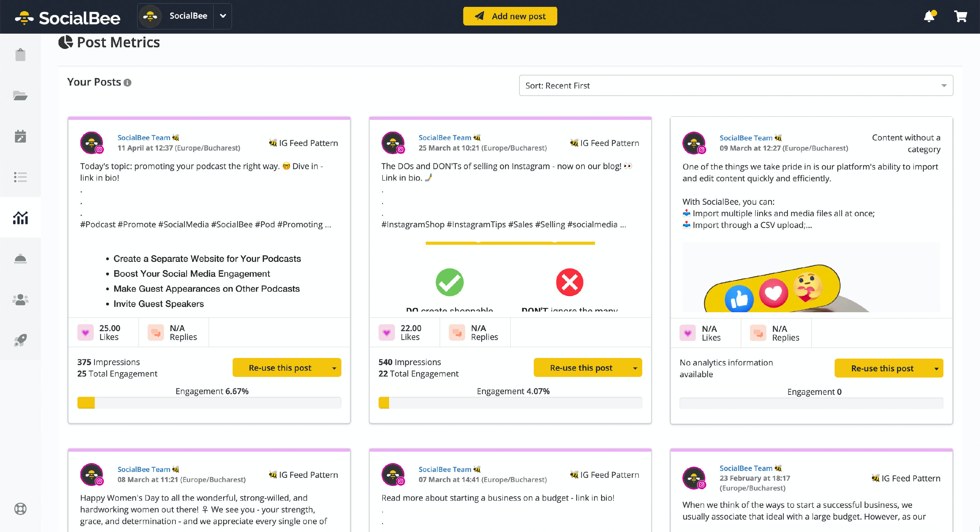Open the Sort: Recent First dropdown
The height and width of the screenshot is (532, 980).
(736, 85)
